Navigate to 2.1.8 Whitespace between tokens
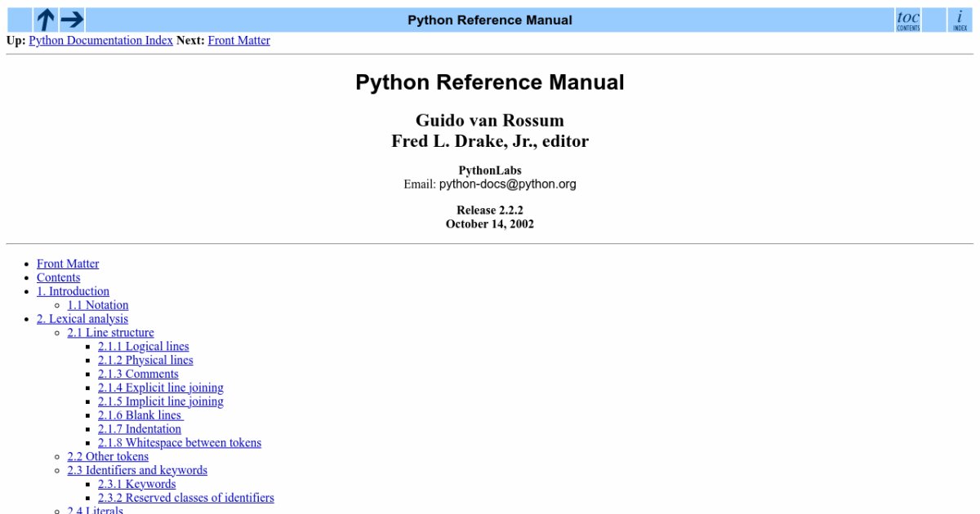This screenshot has height=514, width=980. pos(180,443)
